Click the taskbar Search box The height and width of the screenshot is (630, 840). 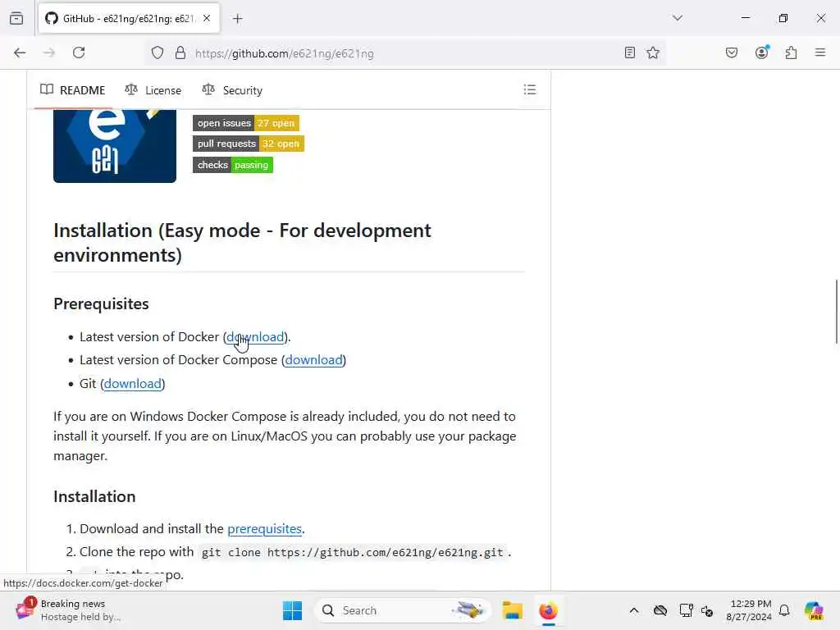tap(402, 610)
